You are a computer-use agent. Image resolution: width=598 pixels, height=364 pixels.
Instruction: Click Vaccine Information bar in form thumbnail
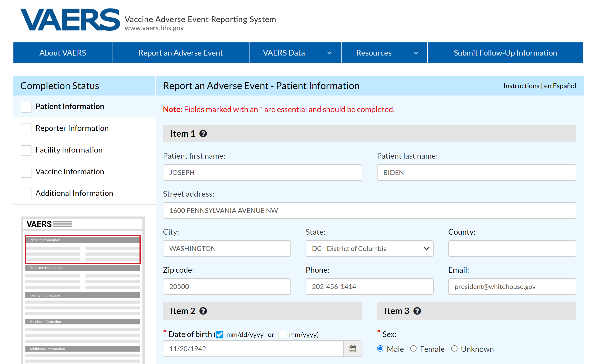pyautogui.click(x=83, y=322)
